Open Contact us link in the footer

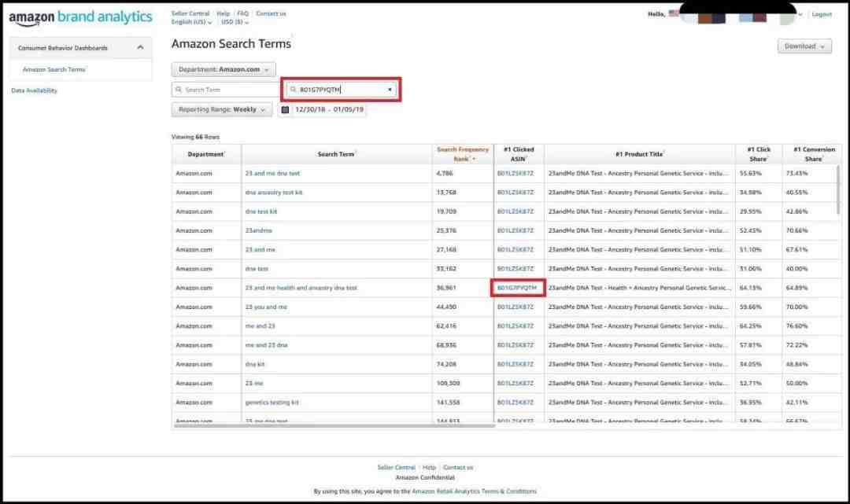[458, 468]
